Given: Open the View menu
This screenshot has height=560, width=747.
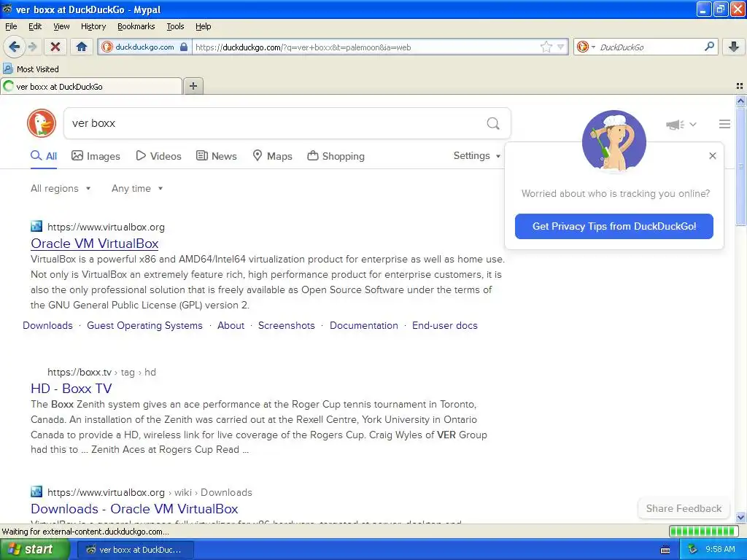Looking at the screenshot, I should click(61, 26).
